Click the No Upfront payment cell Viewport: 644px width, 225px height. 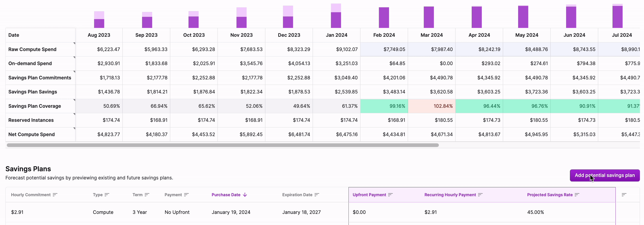tap(177, 212)
